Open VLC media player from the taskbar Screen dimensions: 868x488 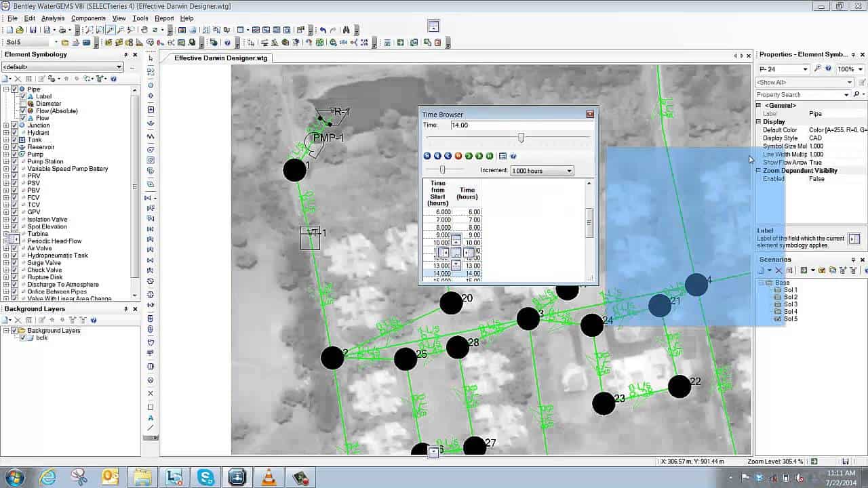pyautogui.click(x=269, y=477)
